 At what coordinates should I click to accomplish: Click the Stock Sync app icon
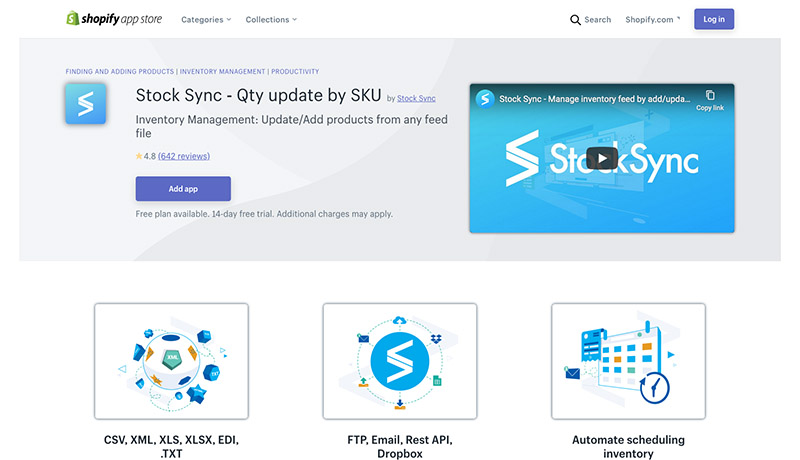click(x=85, y=104)
